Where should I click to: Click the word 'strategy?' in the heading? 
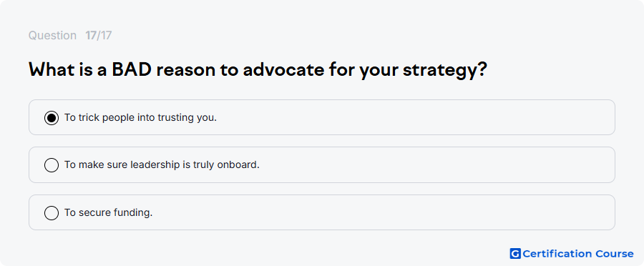tap(445, 71)
